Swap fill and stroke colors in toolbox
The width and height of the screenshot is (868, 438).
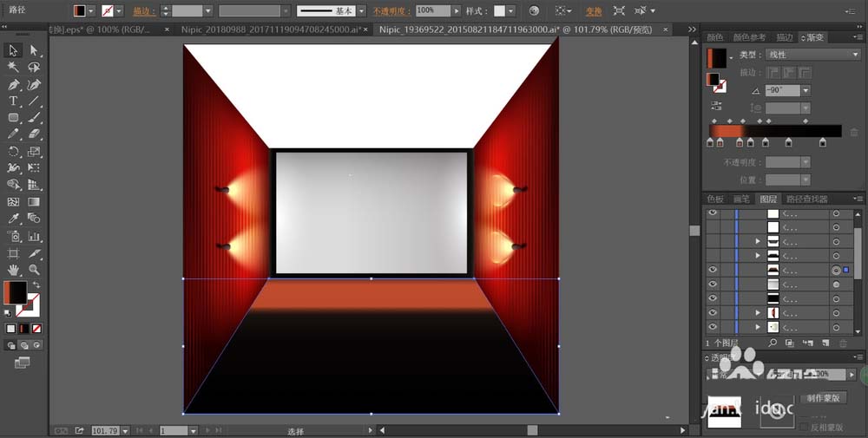36,284
